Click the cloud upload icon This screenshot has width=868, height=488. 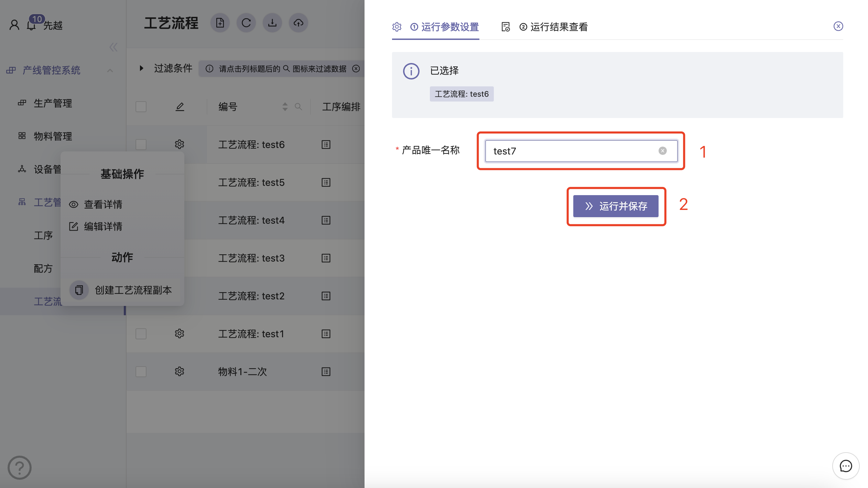pos(299,23)
